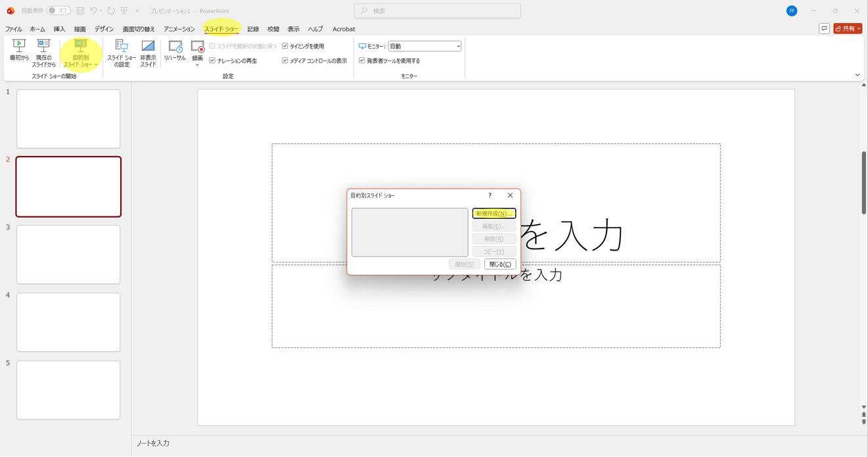
Task: Click the 録画 record icon
Action: coord(197,47)
